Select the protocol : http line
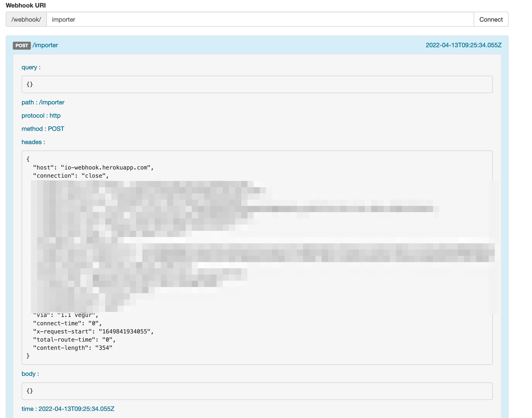The width and height of the screenshot is (532, 418). pyautogui.click(x=41, y=115)
